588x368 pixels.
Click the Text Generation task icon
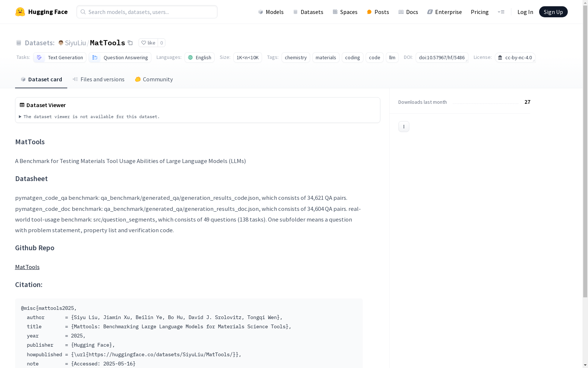tap(39, 57)
